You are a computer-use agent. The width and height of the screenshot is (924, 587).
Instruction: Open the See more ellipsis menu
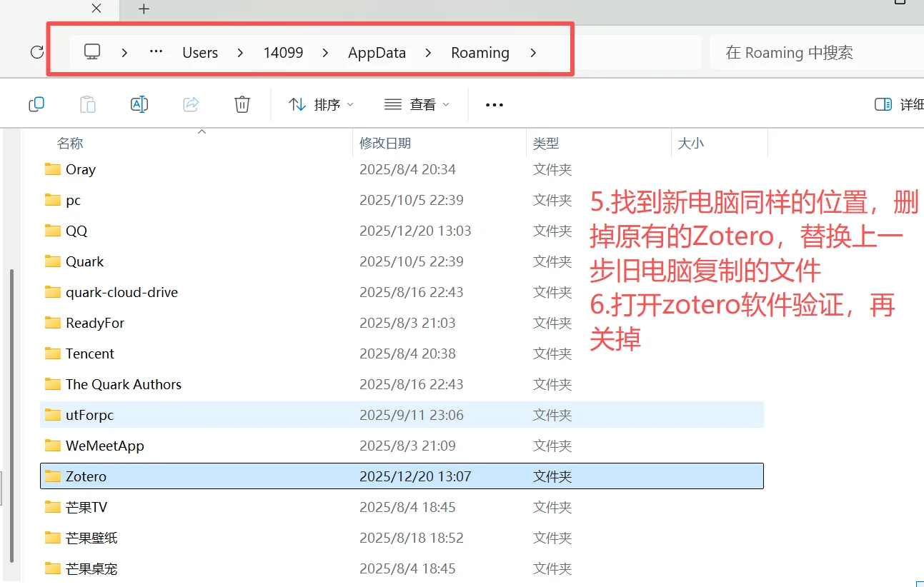[x=494, y=104]
